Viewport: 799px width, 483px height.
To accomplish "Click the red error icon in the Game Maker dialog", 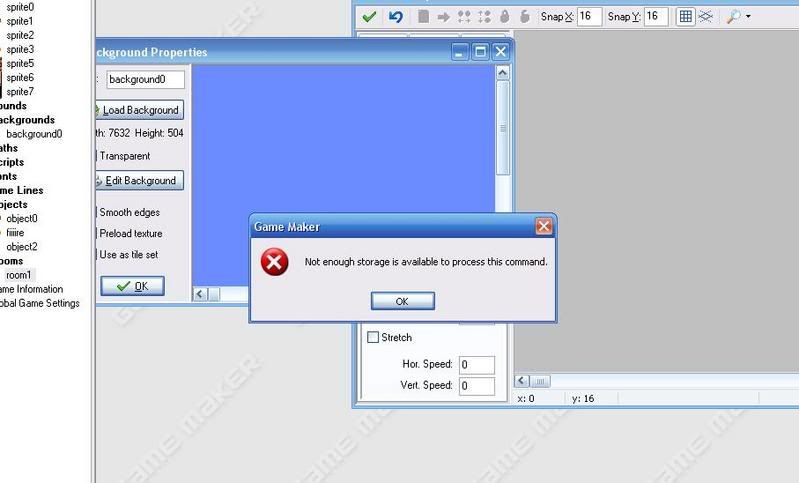I will click(x=274, y=262).
